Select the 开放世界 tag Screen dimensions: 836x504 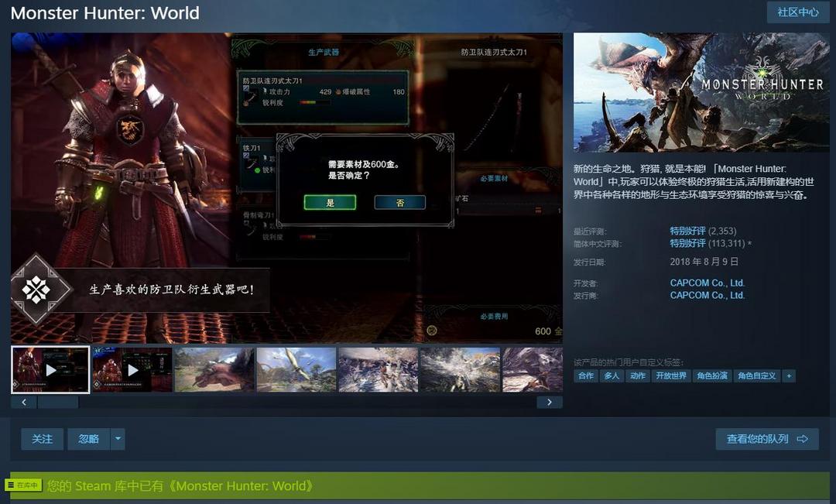[x=670, y=376]
